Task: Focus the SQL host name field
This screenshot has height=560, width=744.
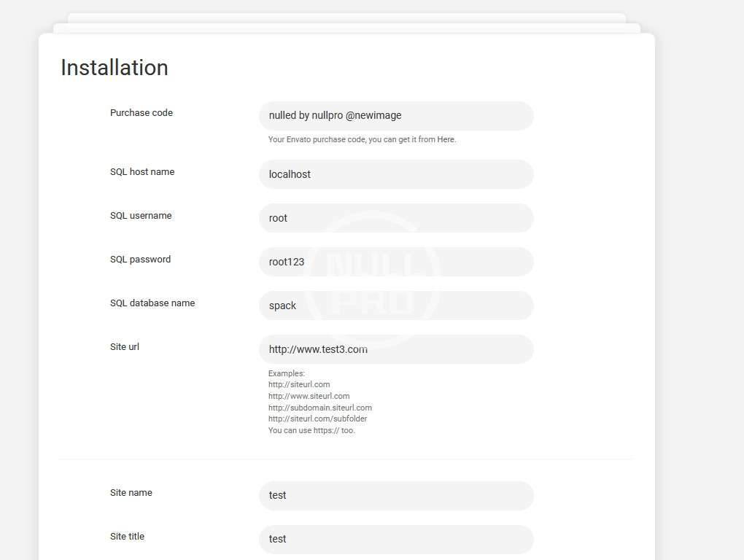Action: point(396,174)
